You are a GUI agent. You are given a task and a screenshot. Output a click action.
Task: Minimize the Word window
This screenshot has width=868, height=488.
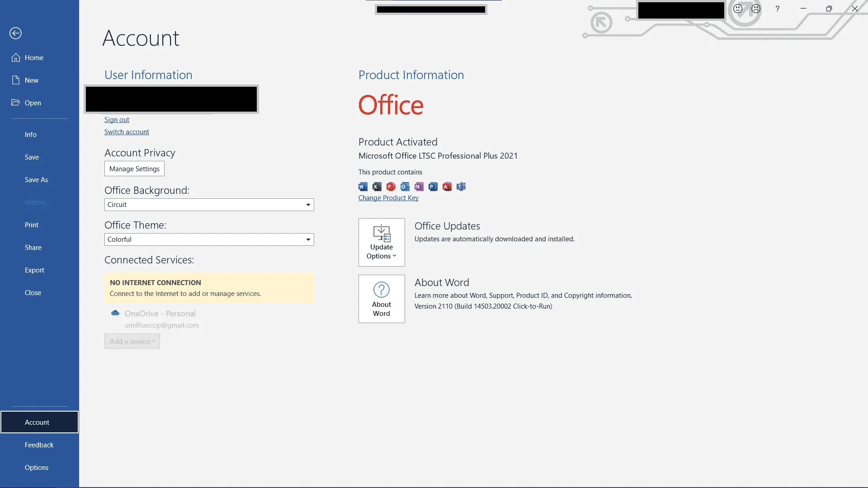[803, 9]
